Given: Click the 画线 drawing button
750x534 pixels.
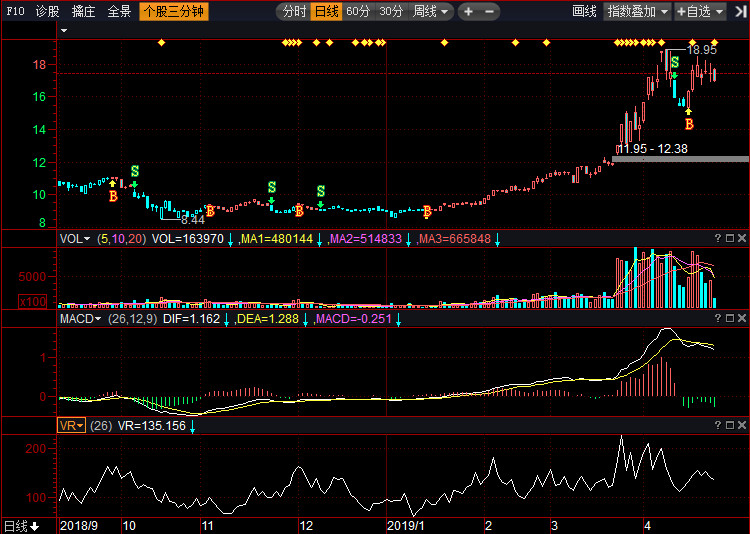Looking at the screenshot, I should (584, 12).
